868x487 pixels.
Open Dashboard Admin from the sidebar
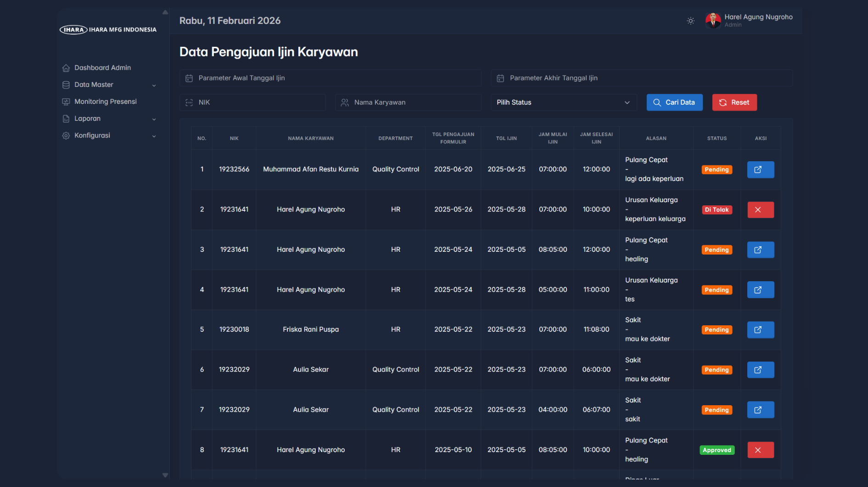[103, 68]
